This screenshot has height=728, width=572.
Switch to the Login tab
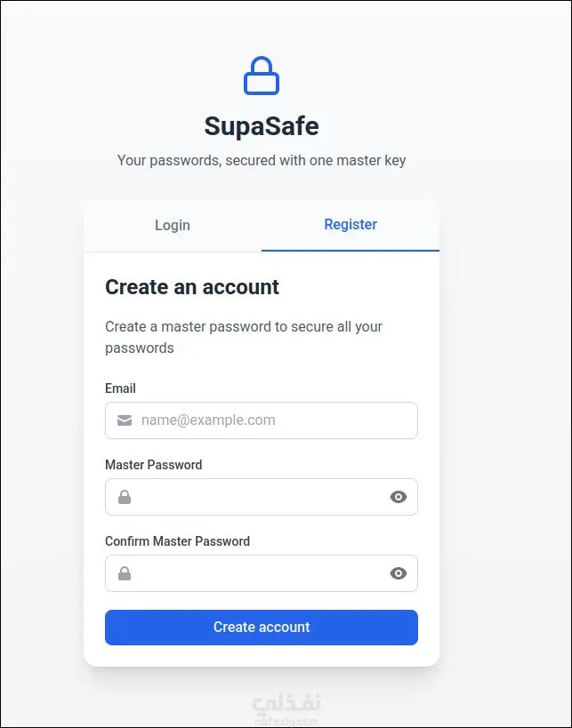pyautogui.click(x=173, y=225)
